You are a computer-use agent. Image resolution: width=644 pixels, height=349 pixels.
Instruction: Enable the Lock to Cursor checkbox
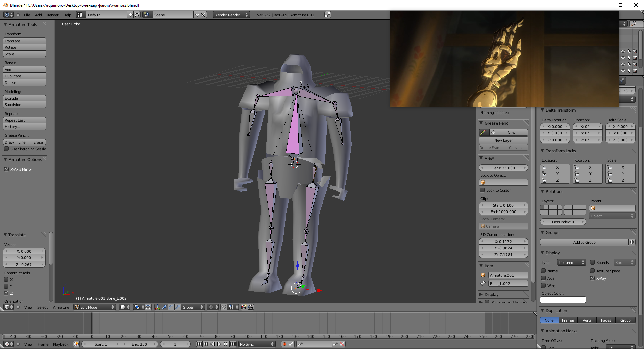(x=482, y=190)
